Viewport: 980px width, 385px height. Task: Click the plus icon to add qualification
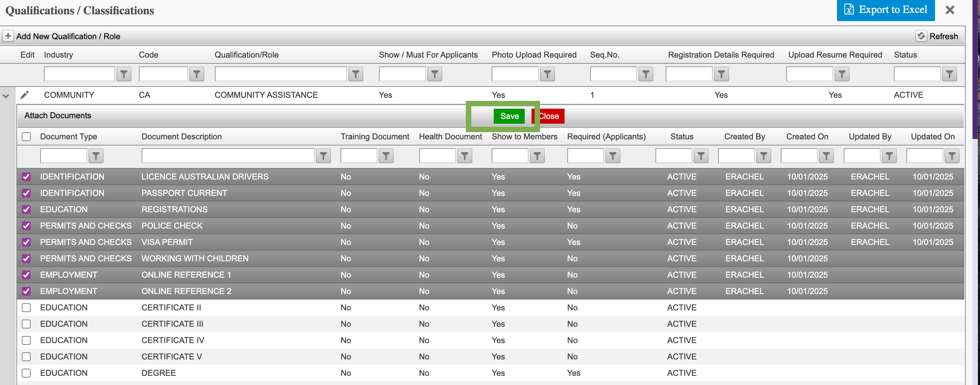click(8, 36)
